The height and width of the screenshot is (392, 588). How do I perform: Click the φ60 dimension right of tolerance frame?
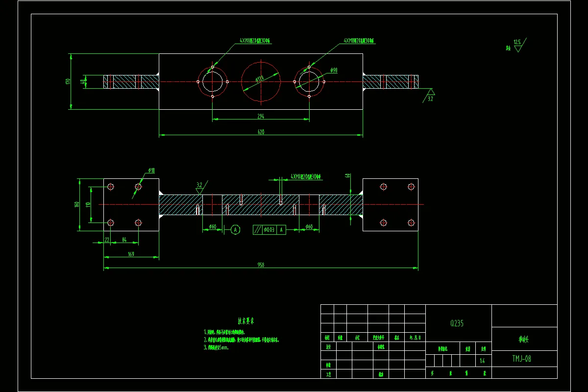click(x=309, y=226)
